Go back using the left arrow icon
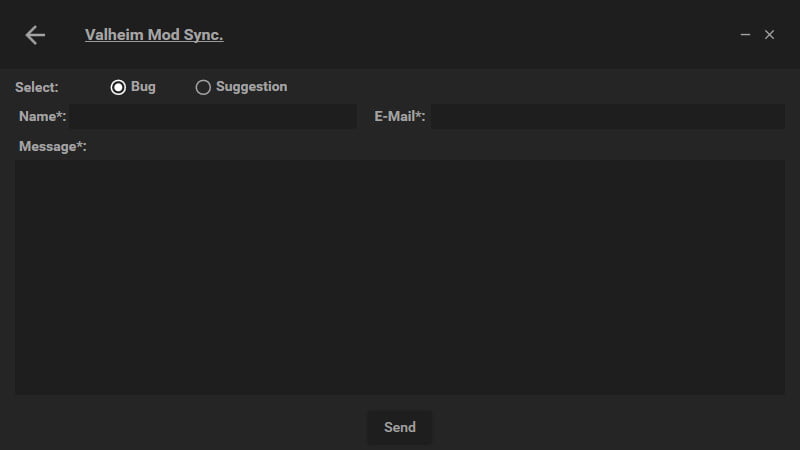Viewport: 800px width, 450px height. 35,35
